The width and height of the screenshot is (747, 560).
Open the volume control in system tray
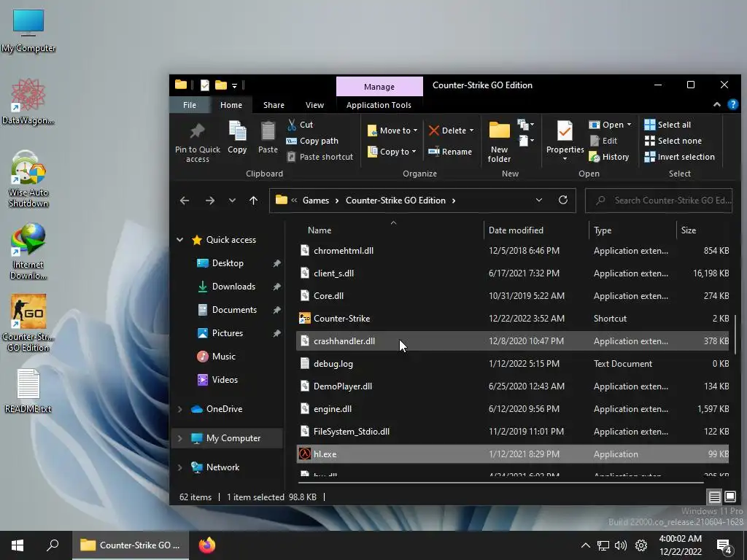(x=620, y=545)
